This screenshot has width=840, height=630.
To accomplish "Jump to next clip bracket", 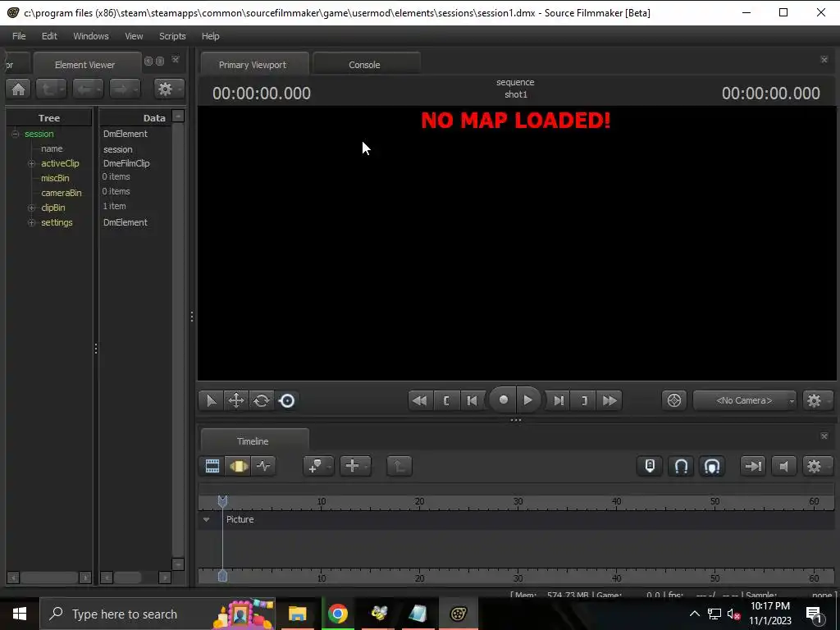I will pyautogui.click(x=584, y=400).
